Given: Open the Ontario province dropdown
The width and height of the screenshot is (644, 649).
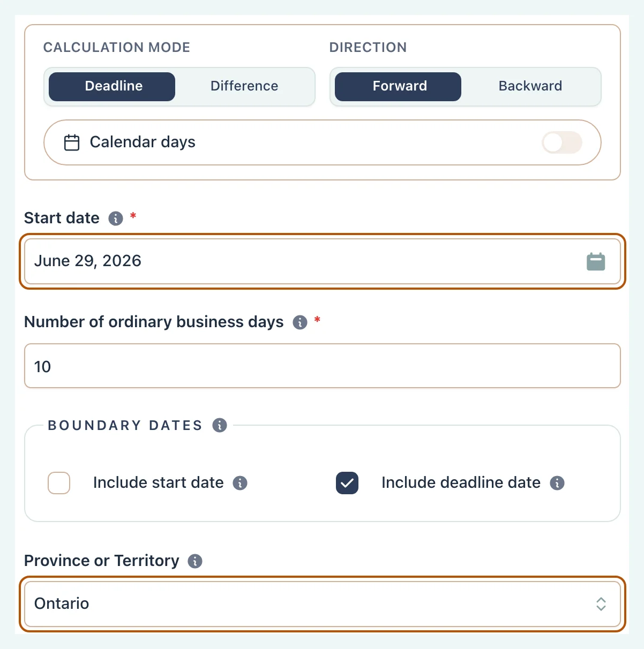Looking at the screenshot, I should (323, 604).
